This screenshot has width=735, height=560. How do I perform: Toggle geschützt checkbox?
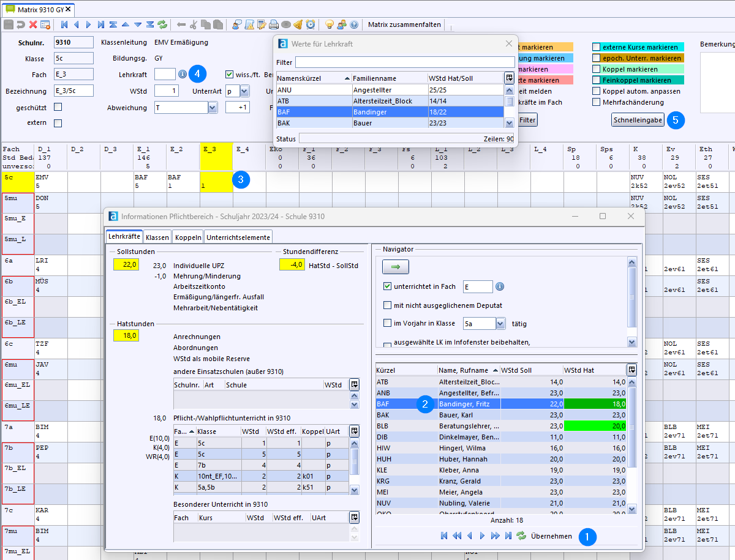pyautogui.click(x=58, y=107)
